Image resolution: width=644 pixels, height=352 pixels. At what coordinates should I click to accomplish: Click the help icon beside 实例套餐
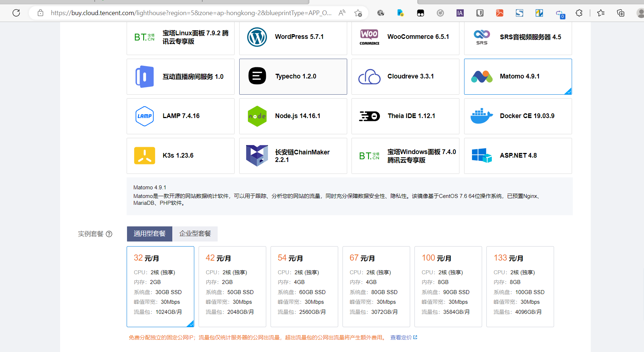pyautogui.click(x=109, y=234)
